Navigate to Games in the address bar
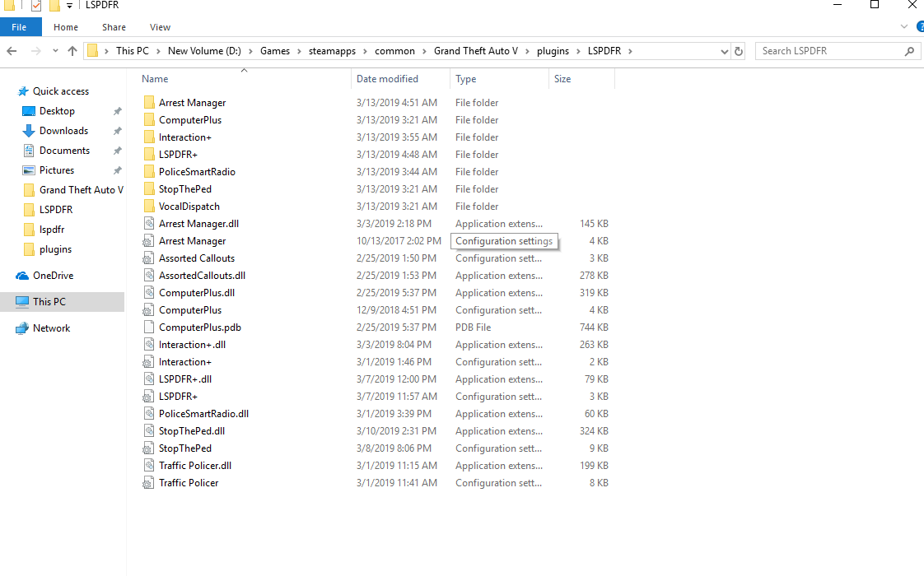Viewport: 924px width, 576px height. 275,51
